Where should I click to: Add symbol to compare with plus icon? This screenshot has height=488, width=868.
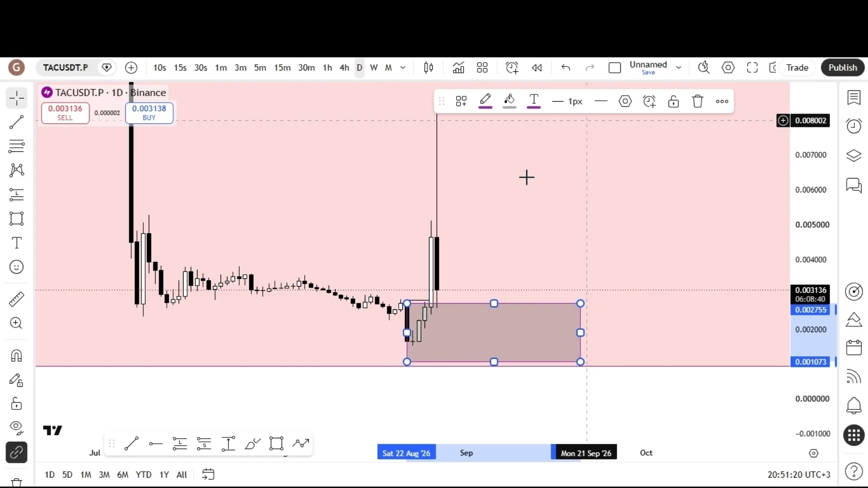(131, 68)
